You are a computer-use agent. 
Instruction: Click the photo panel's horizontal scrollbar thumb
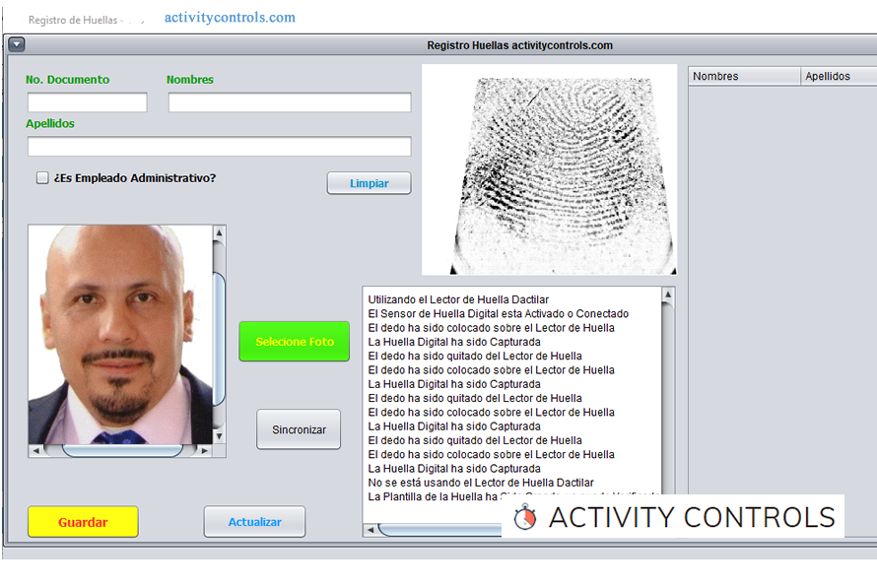point(122,450)
